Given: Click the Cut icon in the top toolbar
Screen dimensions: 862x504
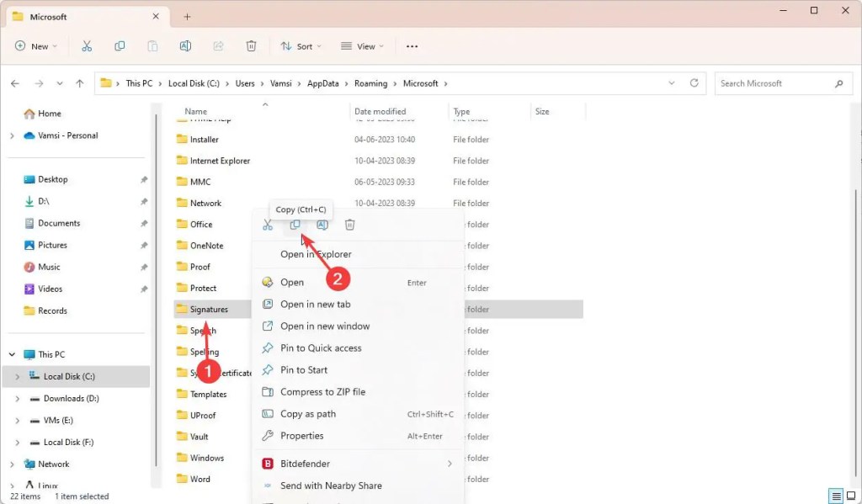Looking at the screenshot, I should pos(87,46).
